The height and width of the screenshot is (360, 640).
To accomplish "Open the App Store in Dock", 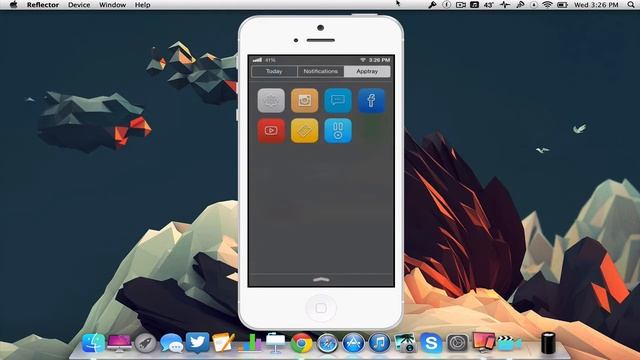I will pyautogui.click(x=353, y=343).
